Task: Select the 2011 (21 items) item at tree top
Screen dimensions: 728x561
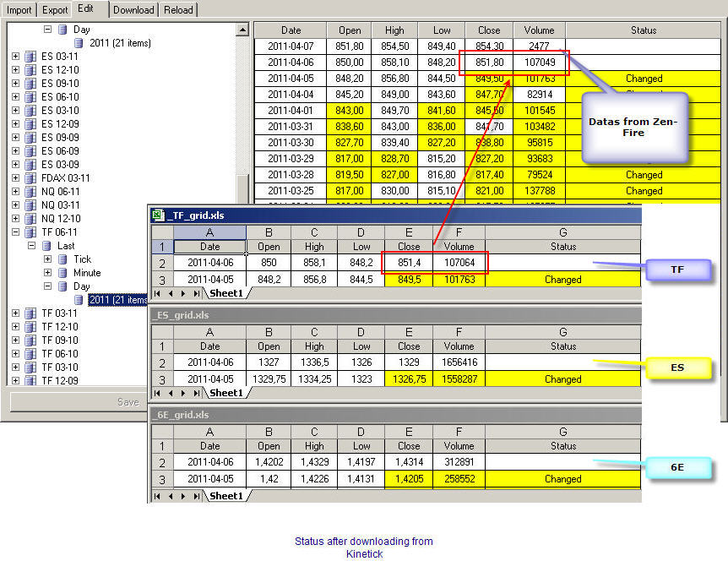Action: click(120, 43)
